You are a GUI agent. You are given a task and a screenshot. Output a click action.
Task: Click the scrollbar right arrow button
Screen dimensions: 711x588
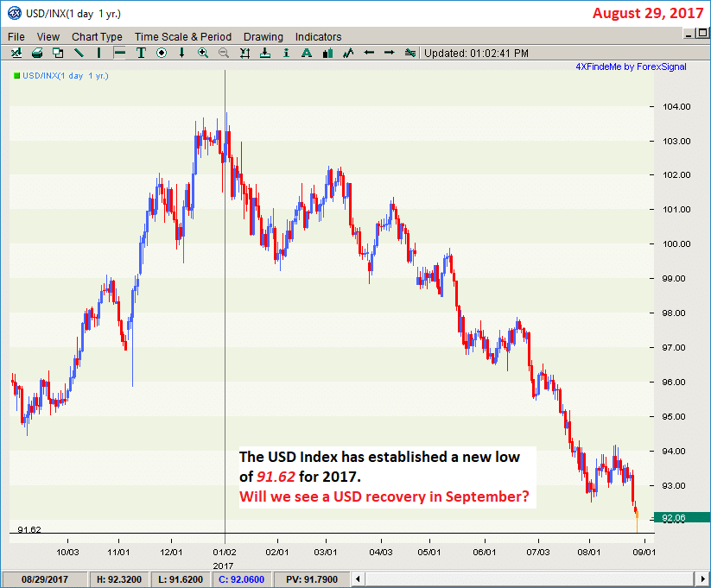[x=701, y=579]
